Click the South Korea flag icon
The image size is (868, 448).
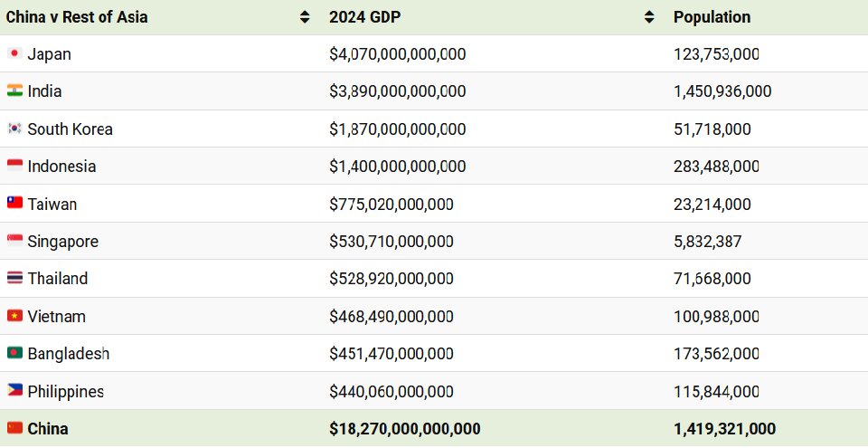(14, 129)
